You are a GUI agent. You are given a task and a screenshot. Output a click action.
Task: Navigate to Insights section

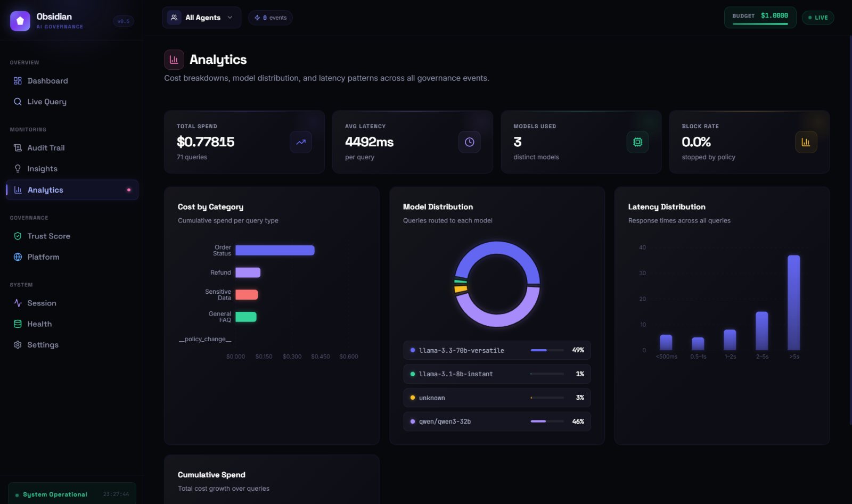tap(72, 169)
